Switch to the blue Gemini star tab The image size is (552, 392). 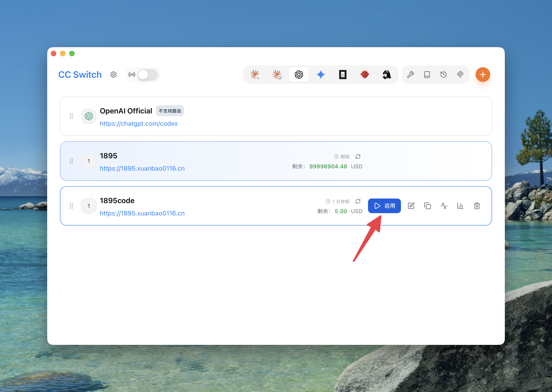point(321,75)
